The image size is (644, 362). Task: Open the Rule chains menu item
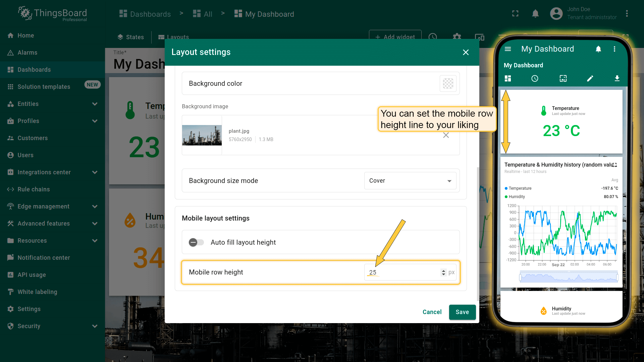point(34,189)
